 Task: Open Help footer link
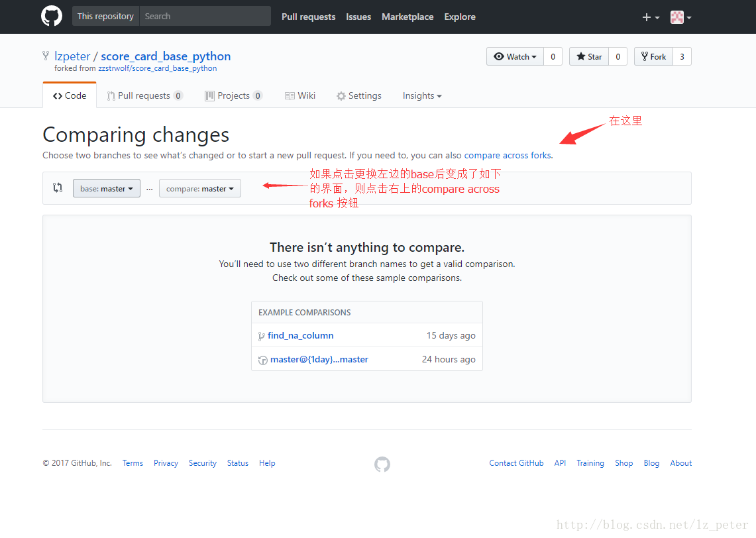[267, 462]
